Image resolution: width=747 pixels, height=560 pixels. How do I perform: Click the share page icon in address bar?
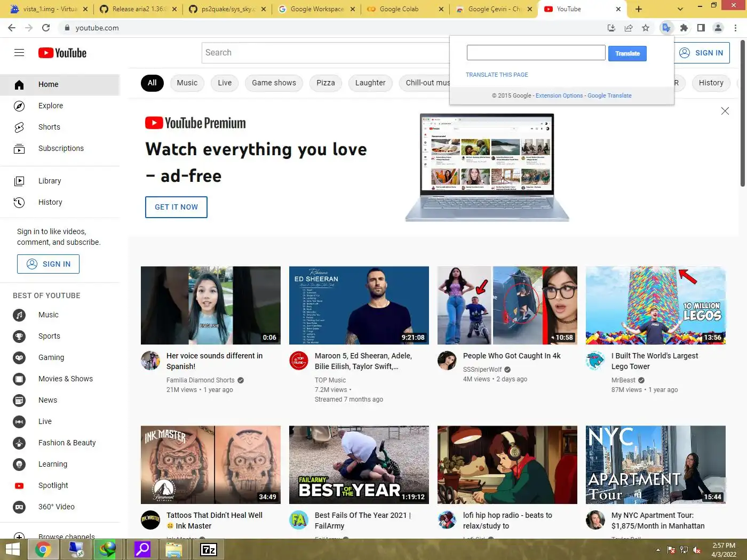pos(629,28)
